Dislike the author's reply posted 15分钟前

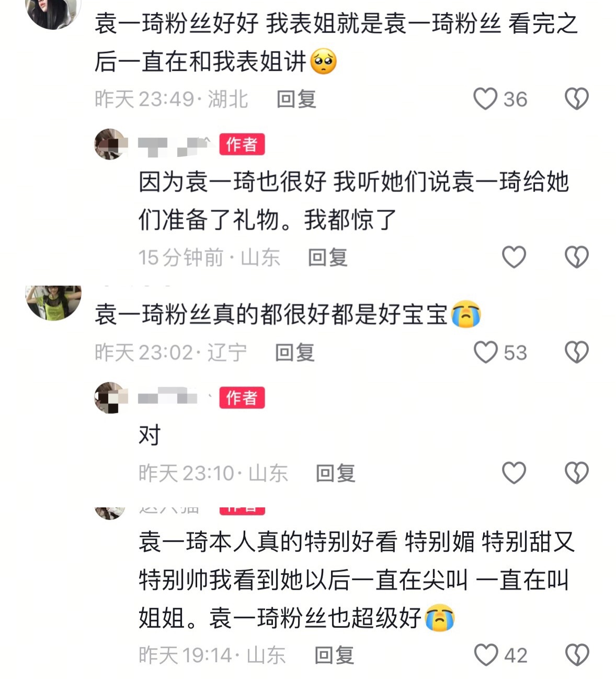pyautogui.click(x=577, y=257)
